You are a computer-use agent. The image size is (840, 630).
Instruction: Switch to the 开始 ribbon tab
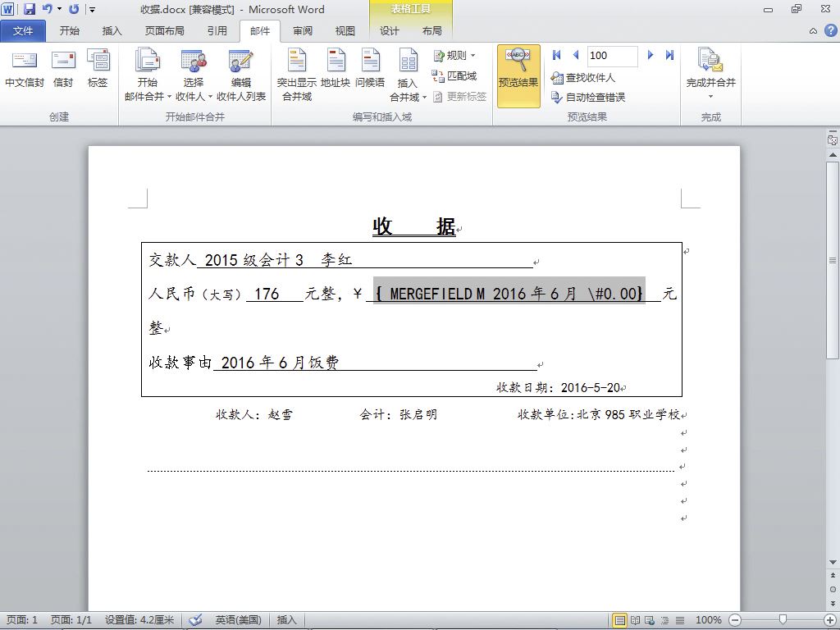coord(69,31)
